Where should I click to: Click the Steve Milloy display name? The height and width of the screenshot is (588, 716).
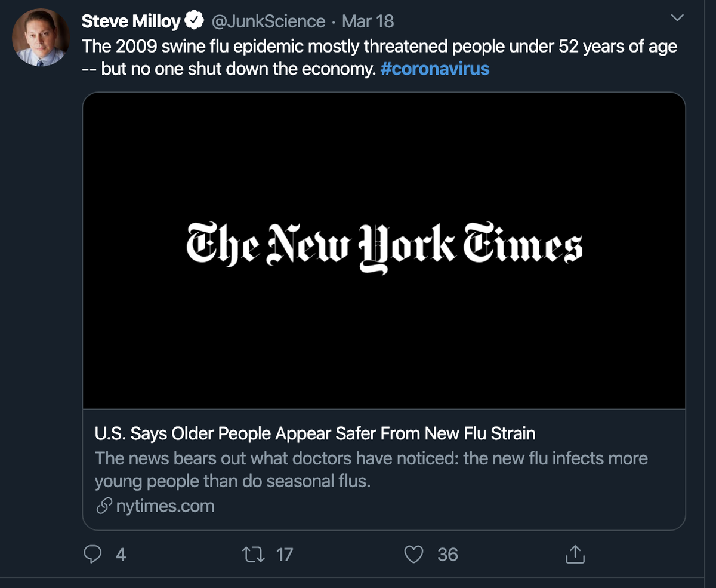click(x=131, y=21)
